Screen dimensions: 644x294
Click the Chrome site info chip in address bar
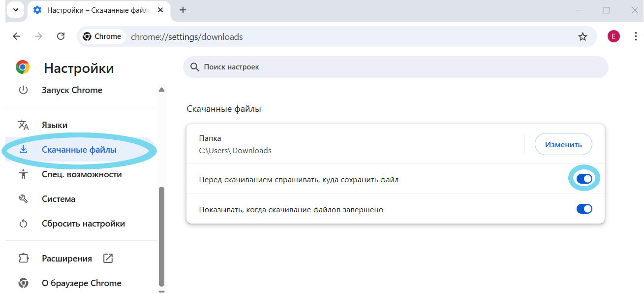coord(102,36)
